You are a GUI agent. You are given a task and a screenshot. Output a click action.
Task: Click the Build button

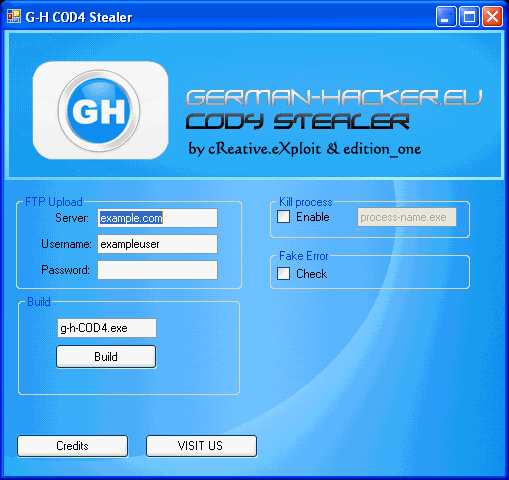[106, 357]
